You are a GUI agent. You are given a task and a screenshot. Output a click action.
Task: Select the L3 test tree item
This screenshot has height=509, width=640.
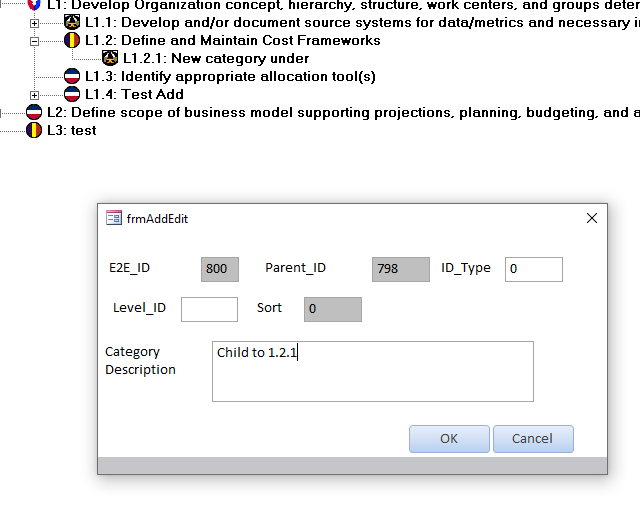[72, 130]
